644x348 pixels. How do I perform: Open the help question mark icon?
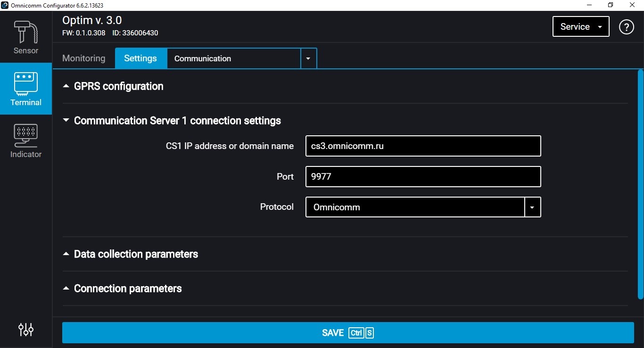point(626,27)
